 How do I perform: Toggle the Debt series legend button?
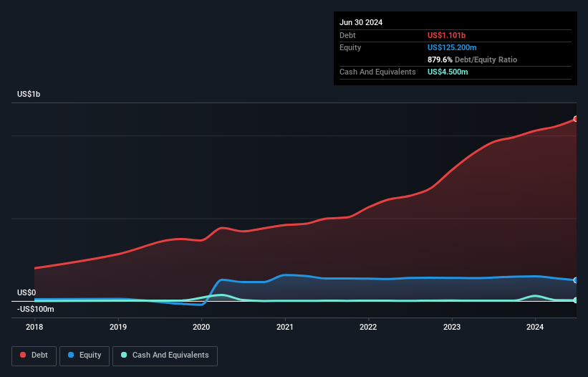click(34, 355)
